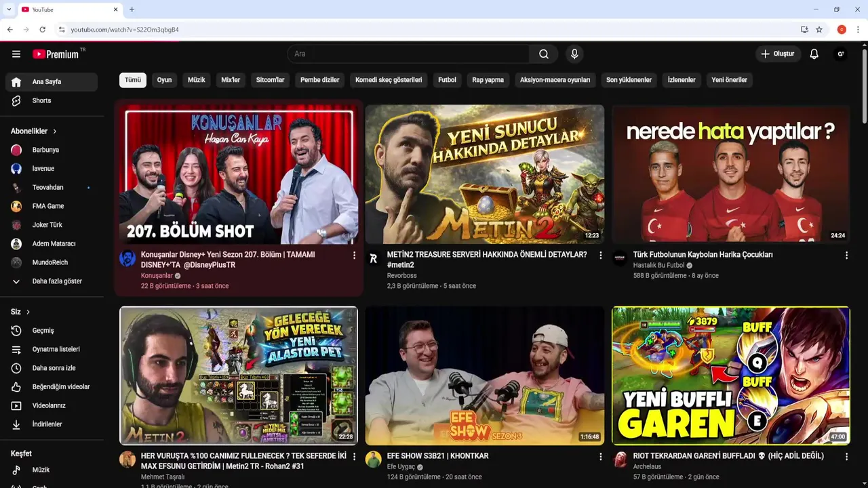Select the Komedi skeç gösterileri chip

coord(389,80)
